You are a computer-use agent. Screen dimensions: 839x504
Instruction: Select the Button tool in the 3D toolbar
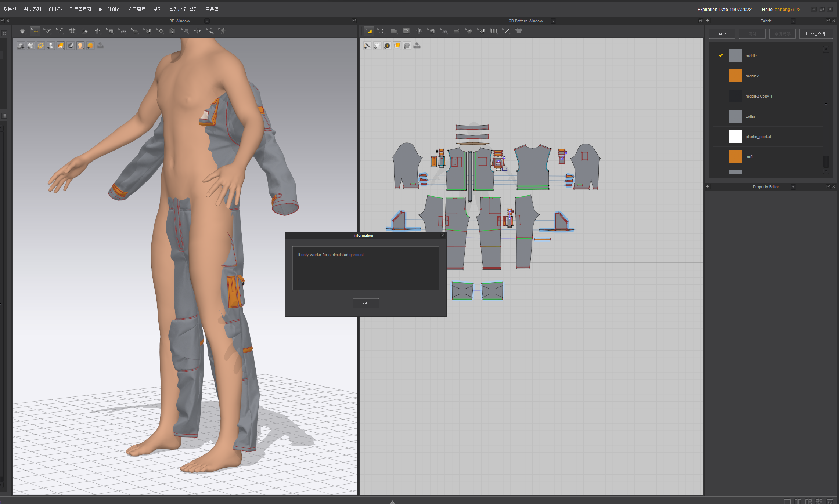[x=160, y=31]
